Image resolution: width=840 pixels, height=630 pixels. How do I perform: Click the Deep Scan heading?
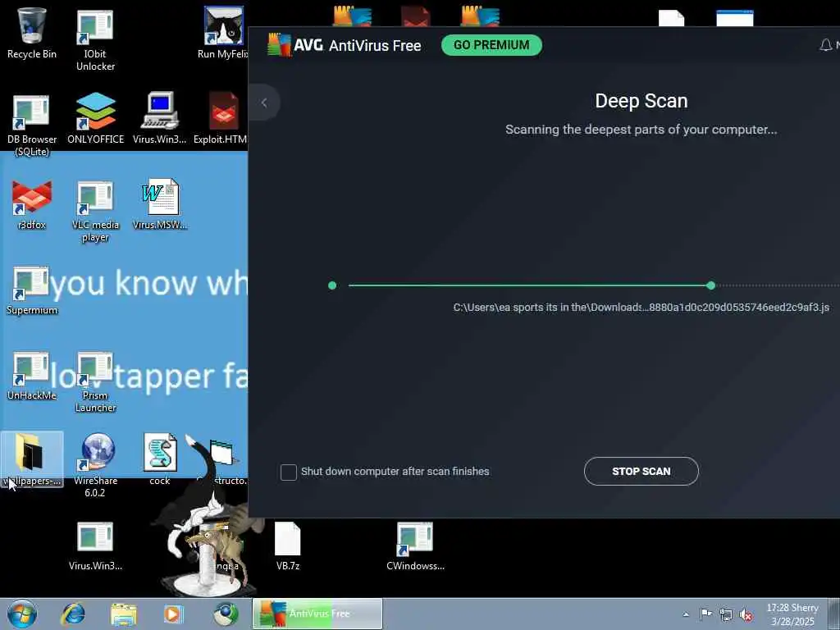641,101
